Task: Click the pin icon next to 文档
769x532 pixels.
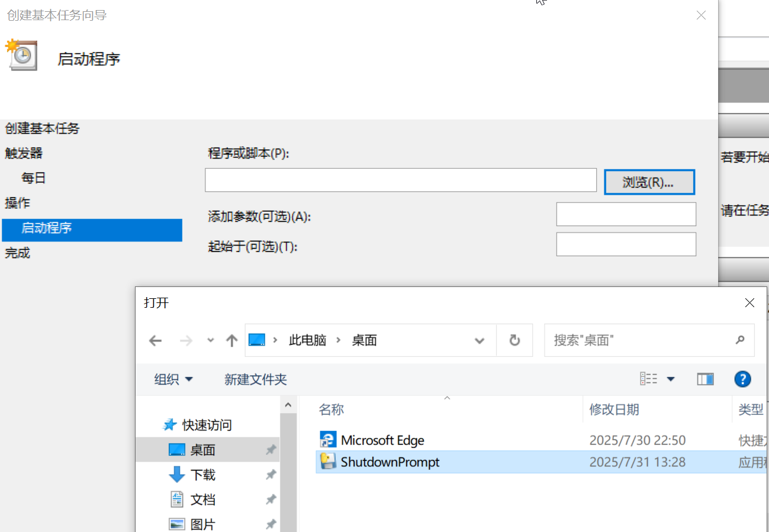Action: pyautogui.click(x=271, y=499)
